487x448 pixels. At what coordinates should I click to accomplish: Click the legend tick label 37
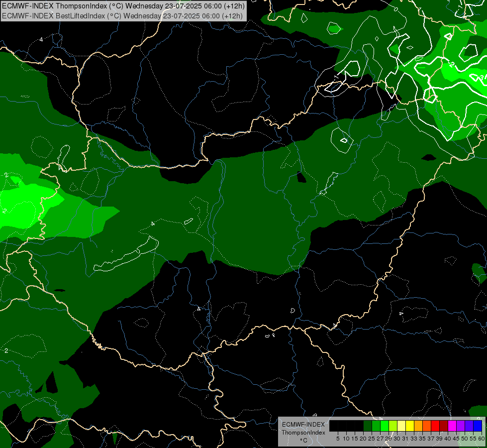(x=431, y=439)
